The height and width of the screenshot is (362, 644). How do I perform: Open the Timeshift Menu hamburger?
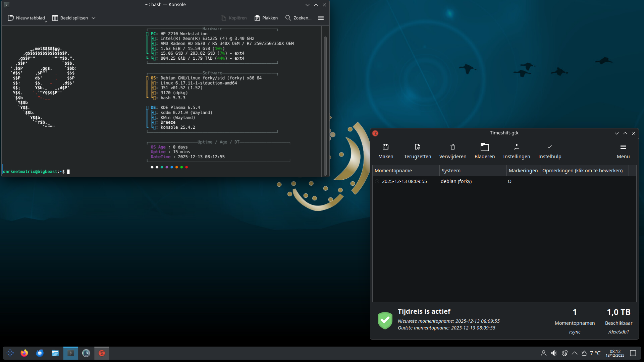click(623, 151)
